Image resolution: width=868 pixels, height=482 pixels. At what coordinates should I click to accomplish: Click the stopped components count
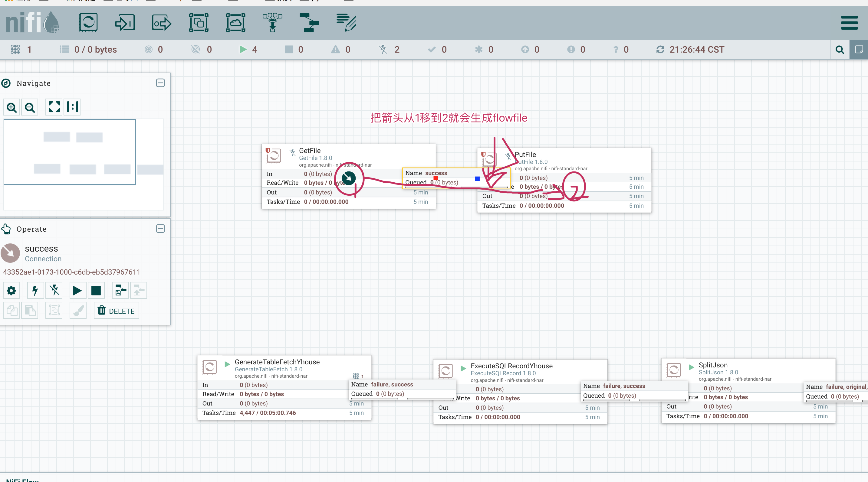(x=294, y=50)
